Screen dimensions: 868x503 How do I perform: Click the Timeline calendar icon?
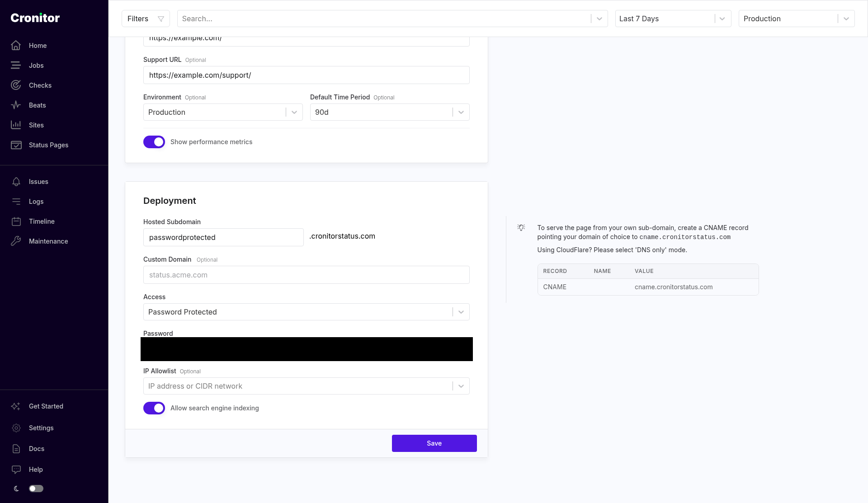tap(16, 221)
